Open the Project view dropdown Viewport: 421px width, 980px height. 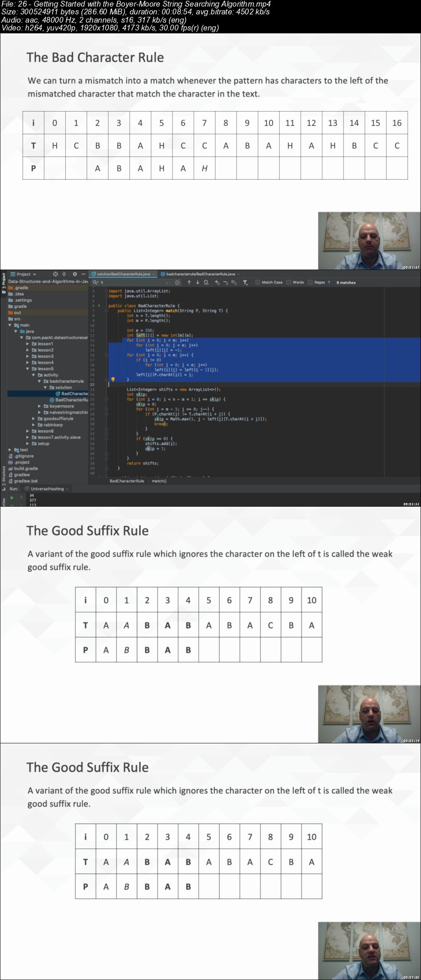point(23,274)
